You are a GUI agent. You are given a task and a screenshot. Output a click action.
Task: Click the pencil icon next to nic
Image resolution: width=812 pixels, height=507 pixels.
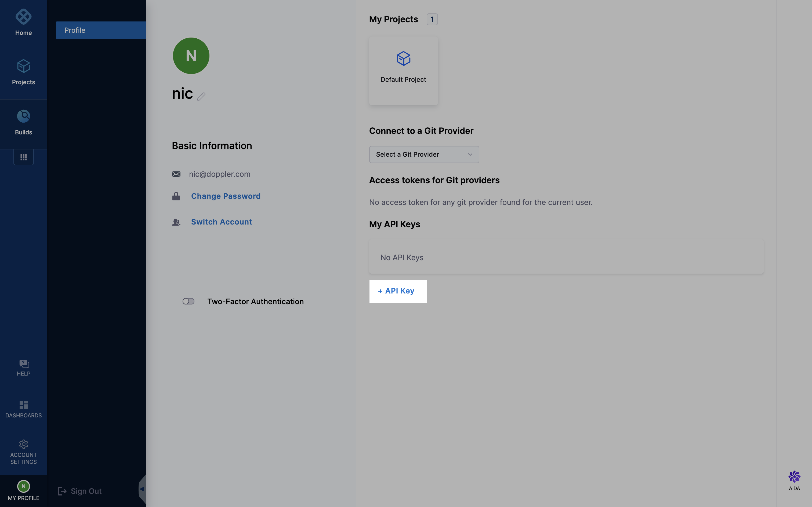click(201, 97)
